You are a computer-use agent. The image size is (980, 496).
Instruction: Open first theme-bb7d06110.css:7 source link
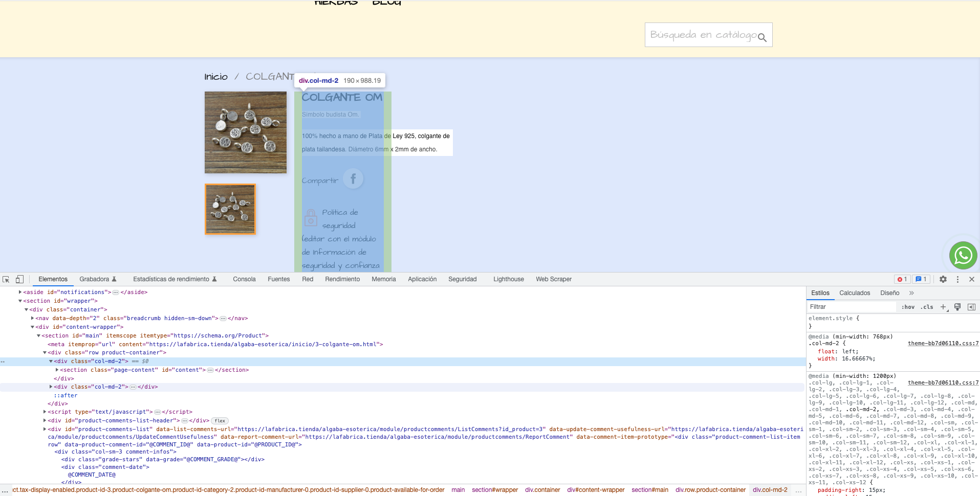click(x=943, y=343)
